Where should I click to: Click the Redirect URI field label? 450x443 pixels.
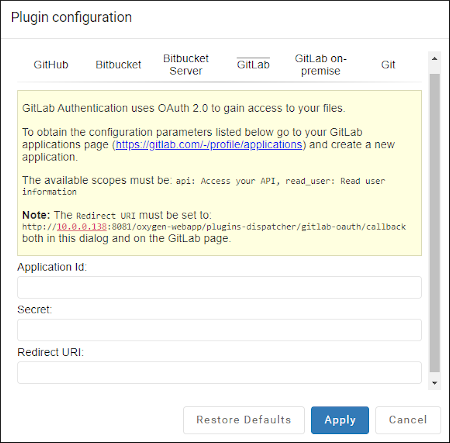[51, 352]
